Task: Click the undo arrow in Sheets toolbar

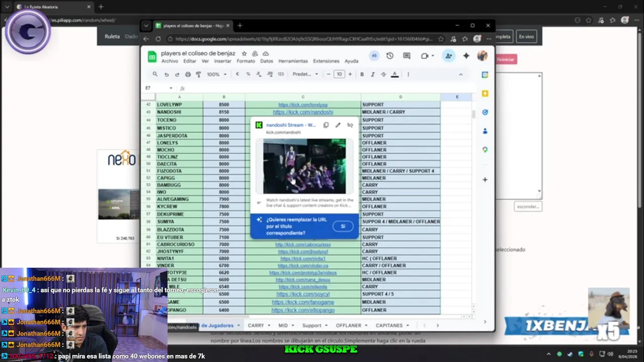Action: click(167, 74)
